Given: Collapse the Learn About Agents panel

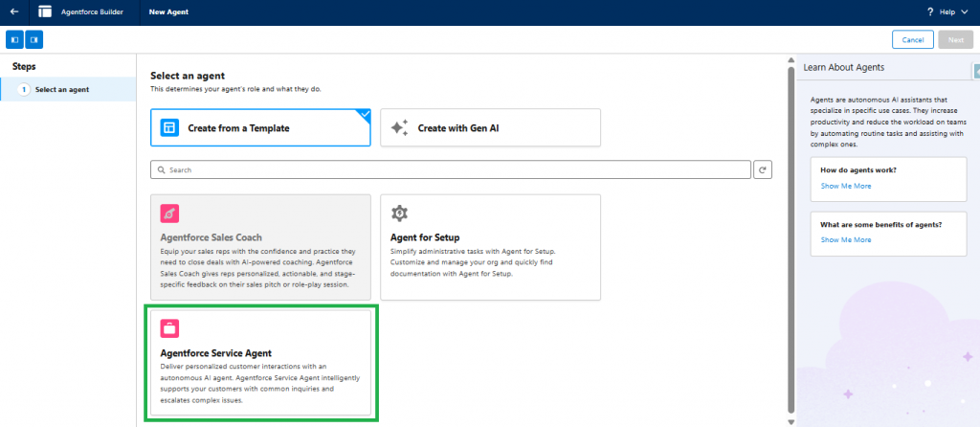Looking at the screenshot, I should 976,71.
